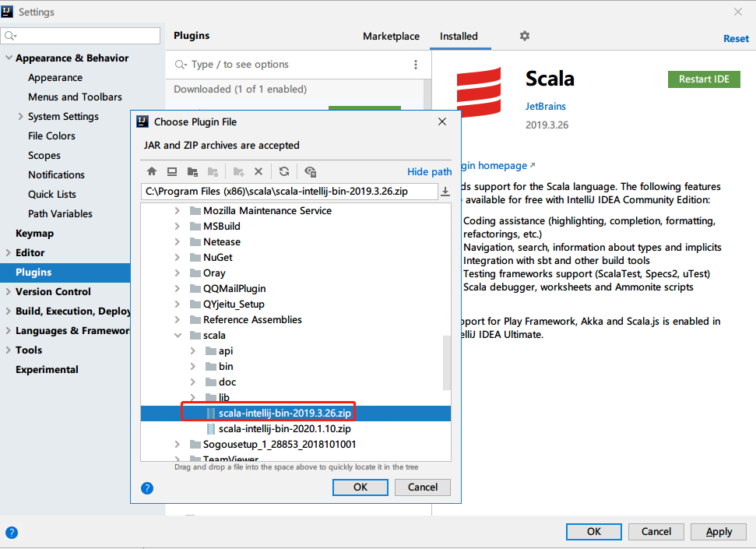
Task: Select Reference Assemblies folder
Action: (x=252, y=320)
